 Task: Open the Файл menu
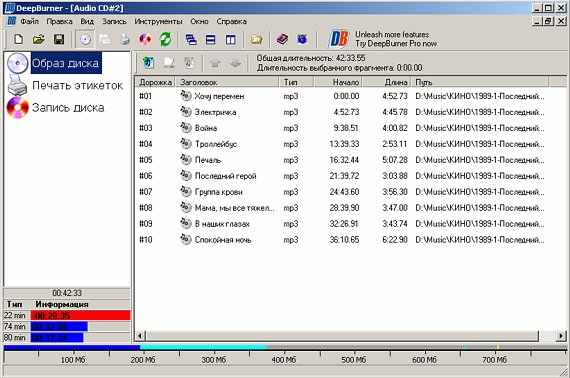pyautogui.click(x=29, y=21)
